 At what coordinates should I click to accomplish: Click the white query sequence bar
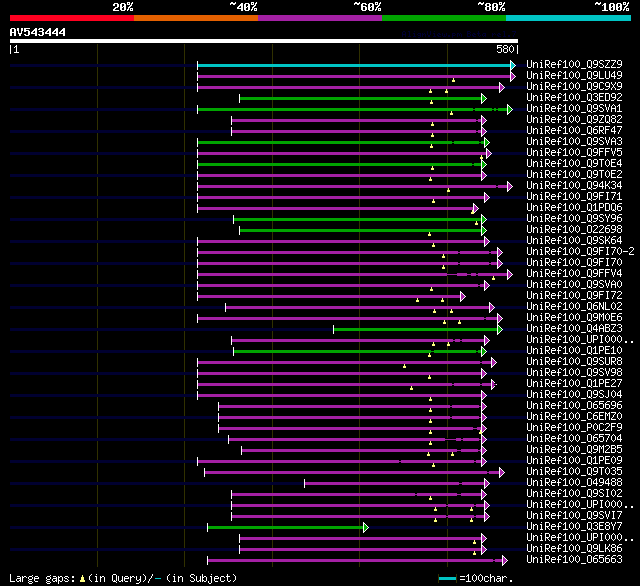pos(264,41)
